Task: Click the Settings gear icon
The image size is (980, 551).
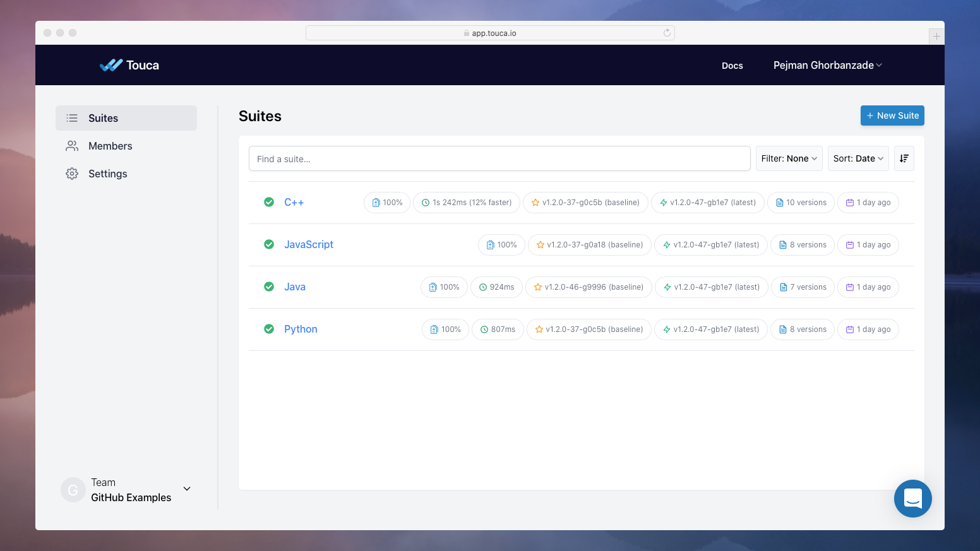Action: pyautogui.click(x=72, y=174)
